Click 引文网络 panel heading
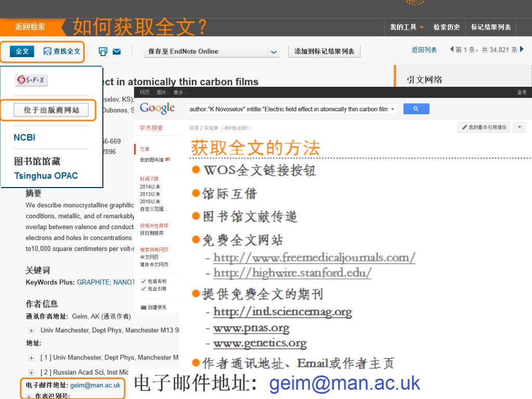532x399 pixels. [x=424, y=79]
